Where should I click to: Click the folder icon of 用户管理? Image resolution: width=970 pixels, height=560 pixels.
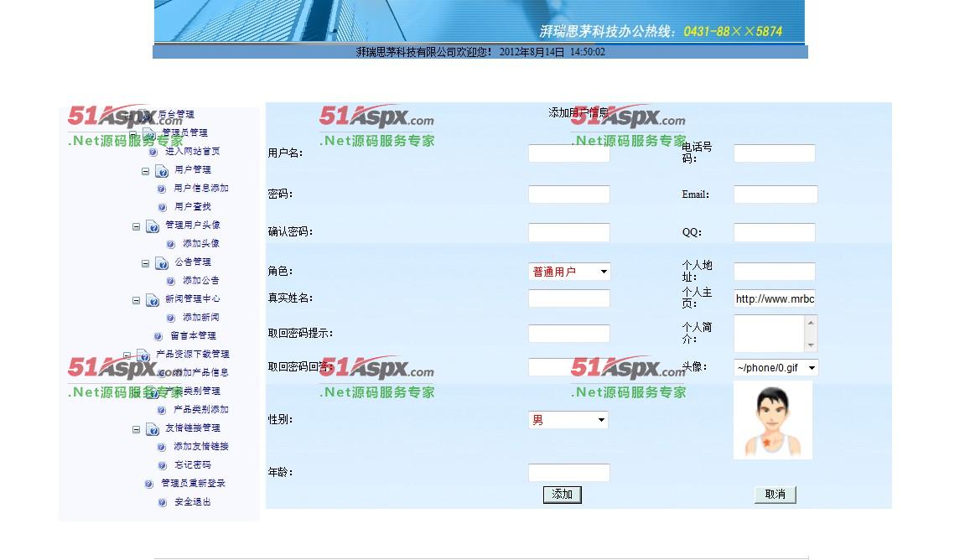point(162,171)
